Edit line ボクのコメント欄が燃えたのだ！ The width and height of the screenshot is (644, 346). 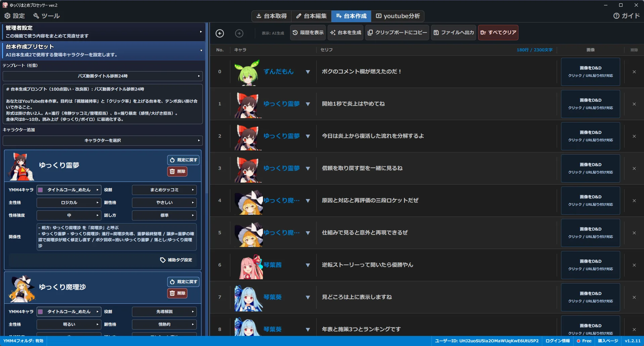[x=362, y=71]
